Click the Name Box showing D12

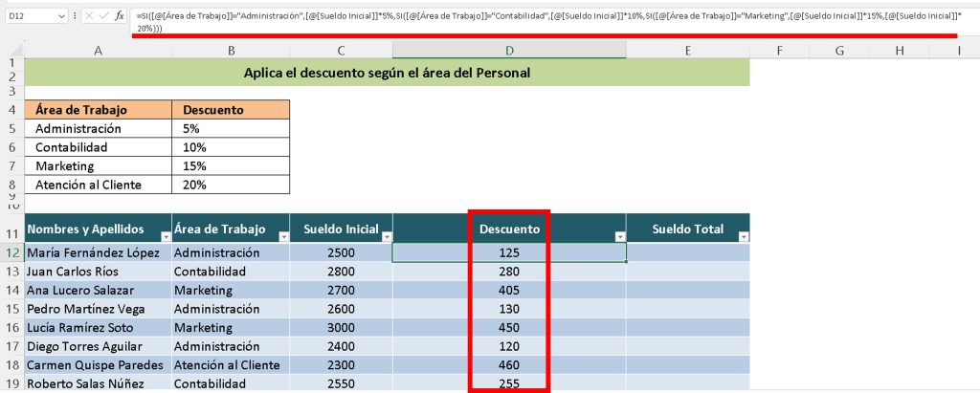point(29,16)
